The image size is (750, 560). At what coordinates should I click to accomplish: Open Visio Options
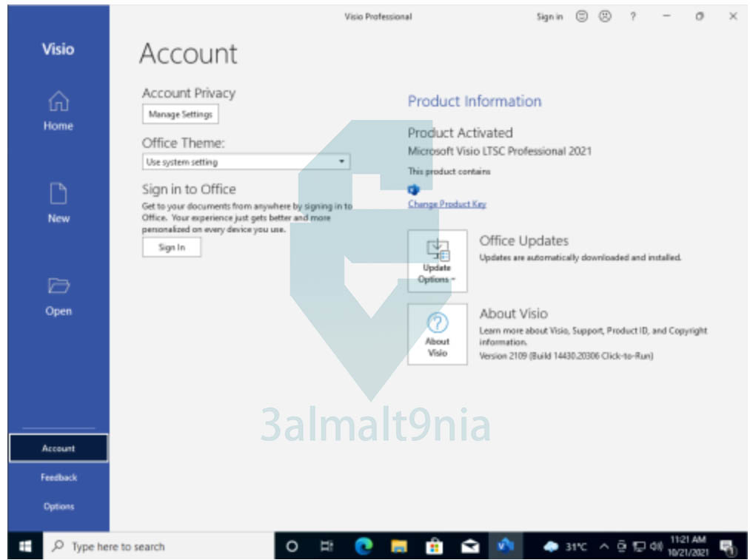click(x=58, y=506)
